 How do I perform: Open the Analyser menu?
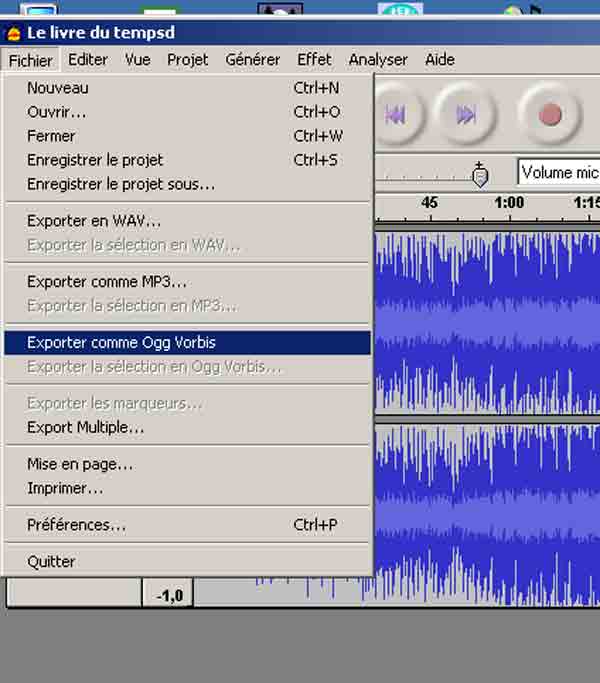[378, 60]
